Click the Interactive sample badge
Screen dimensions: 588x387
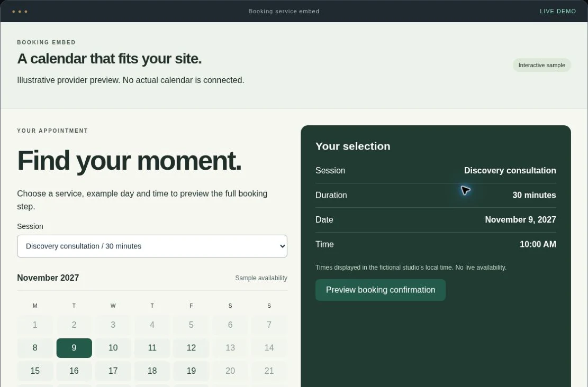click(541, 65)
